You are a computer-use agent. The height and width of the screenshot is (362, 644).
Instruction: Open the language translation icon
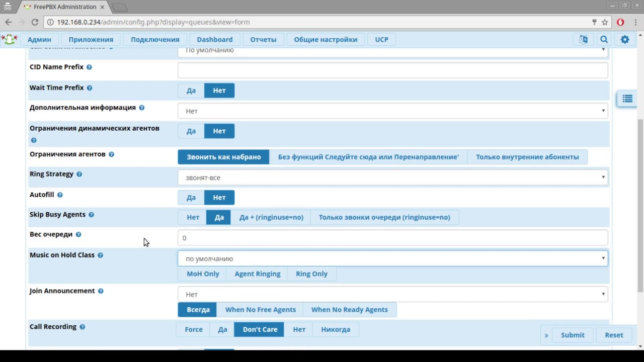click(x=583, y=39)
